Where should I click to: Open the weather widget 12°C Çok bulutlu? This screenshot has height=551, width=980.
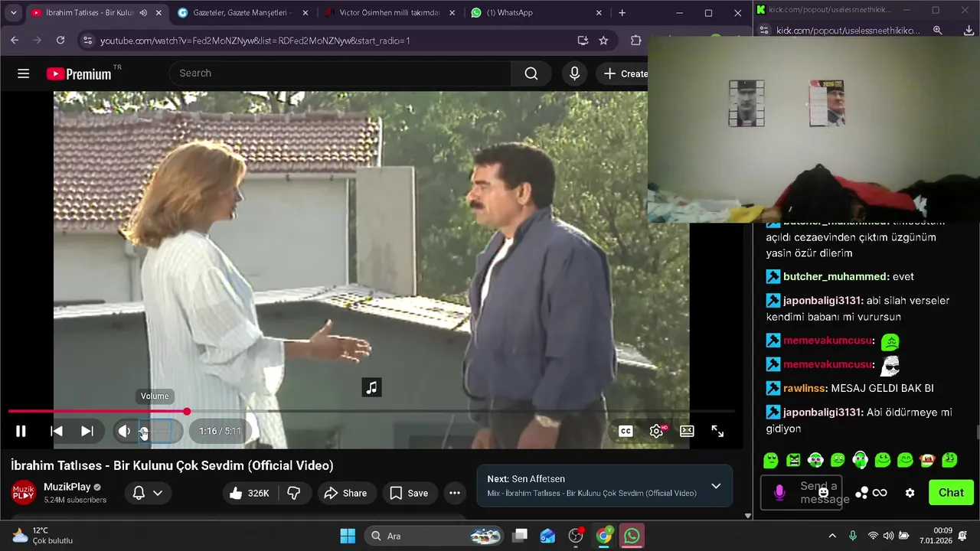coord(42,536)
